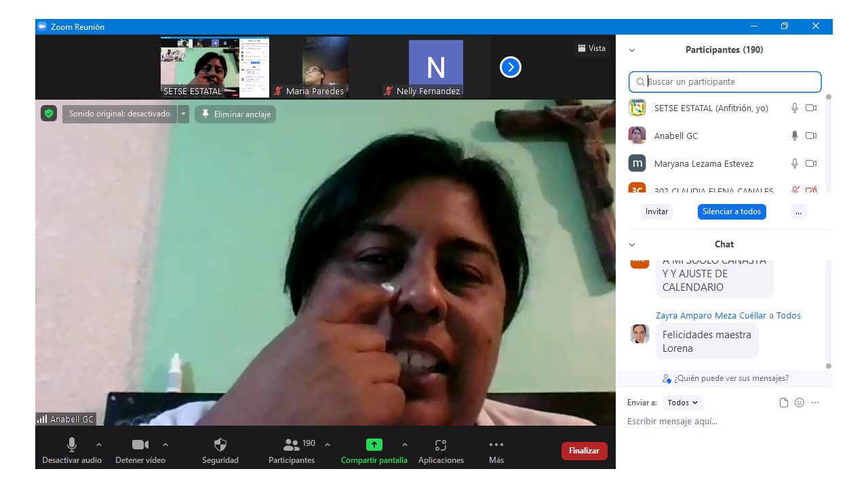868x488 pixels.
Task: Click the Todos recipient link in the chat message
Action: (x=789, y=316)
